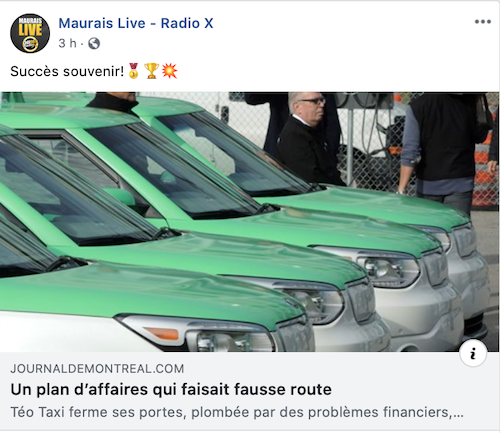The image size is (500, 433).
Task: Select the "Succès souvenir!" post text
Action: click(x=67, y=71)
